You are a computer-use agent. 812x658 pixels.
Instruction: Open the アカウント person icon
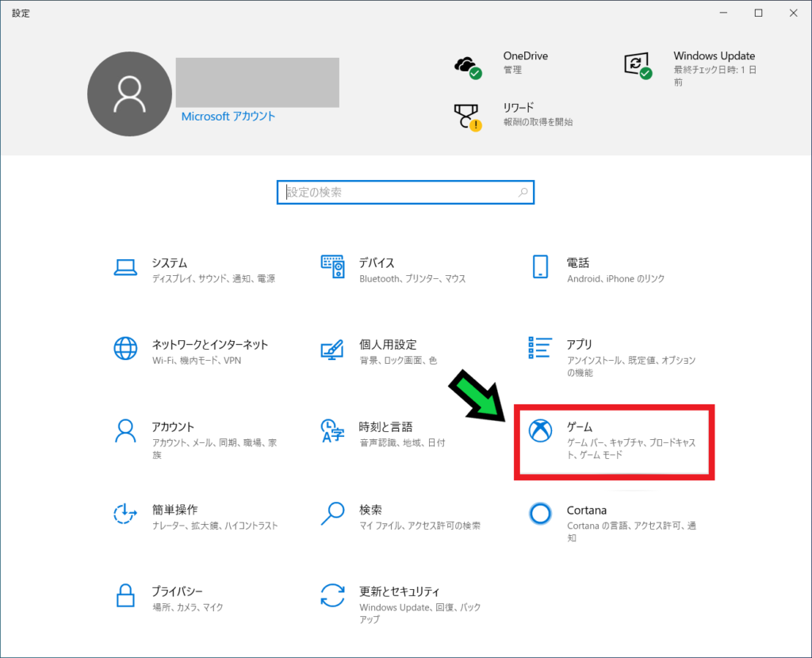coord(125,430)
